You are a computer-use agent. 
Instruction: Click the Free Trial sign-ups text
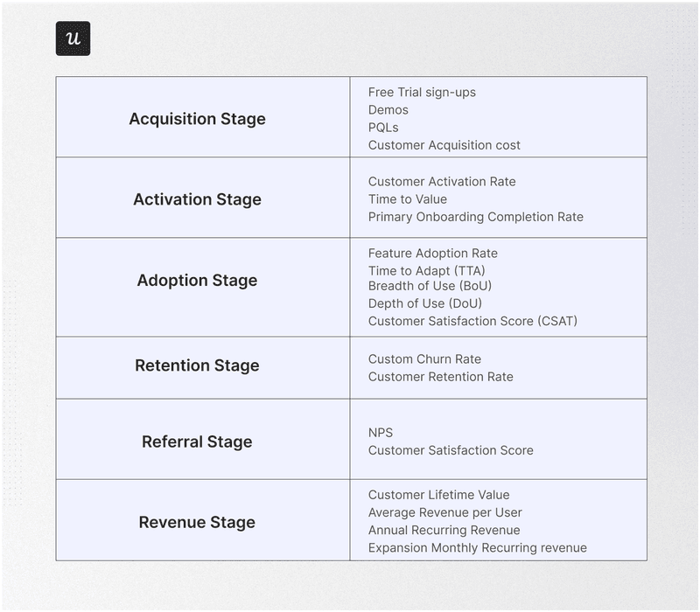422,92
